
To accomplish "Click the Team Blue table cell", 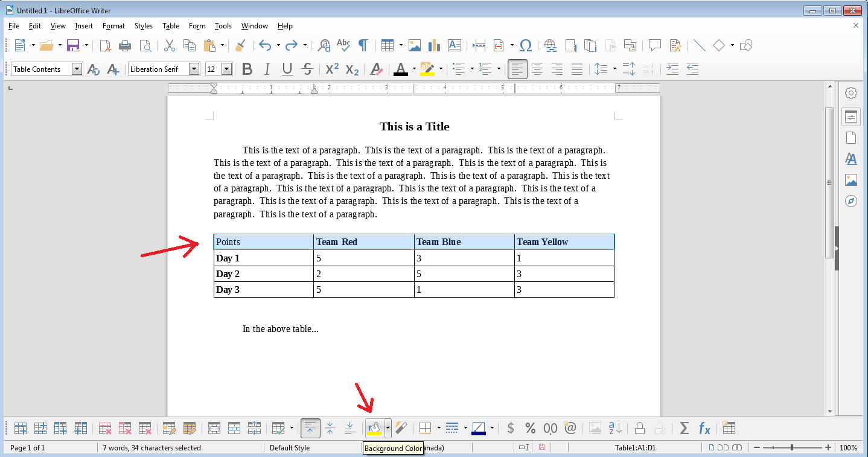I will (464, 242).
